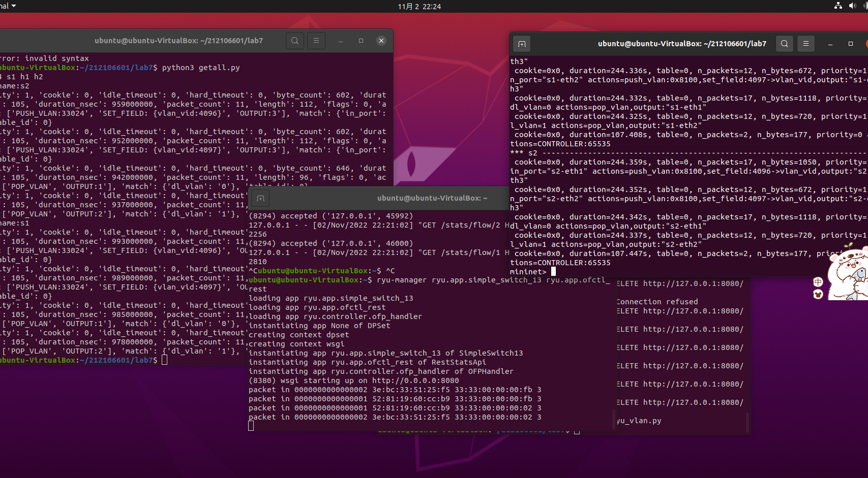Focus the middle terminal title 'ubuntu@ubuntu-VirtualBox: ~'

tap(432, 198)
